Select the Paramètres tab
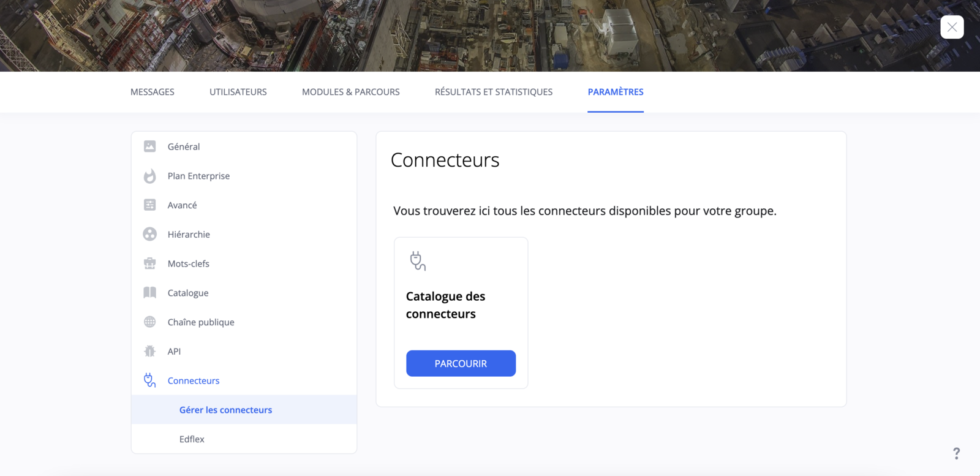 pos(616,92)
